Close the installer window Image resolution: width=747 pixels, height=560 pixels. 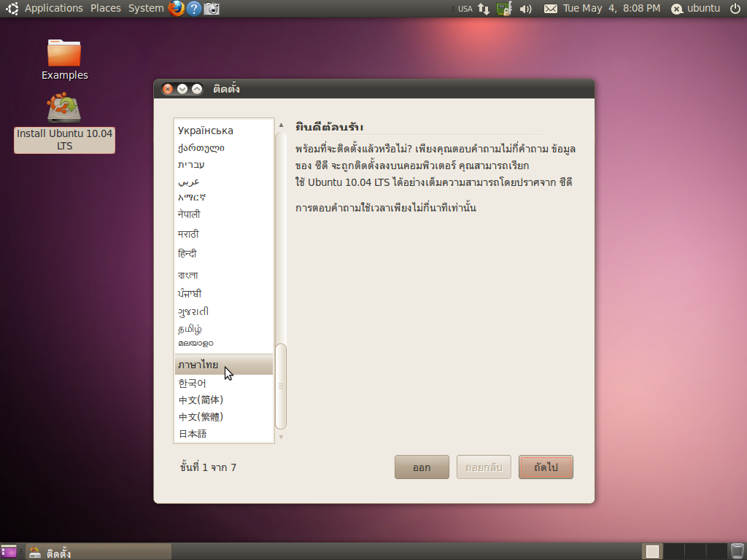tap(168, 89)
